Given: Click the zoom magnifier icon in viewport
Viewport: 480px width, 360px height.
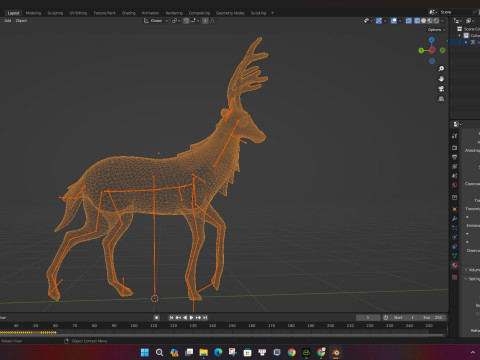Looking at the screenshot, I should pyautogui.click(x=441, y=69).
